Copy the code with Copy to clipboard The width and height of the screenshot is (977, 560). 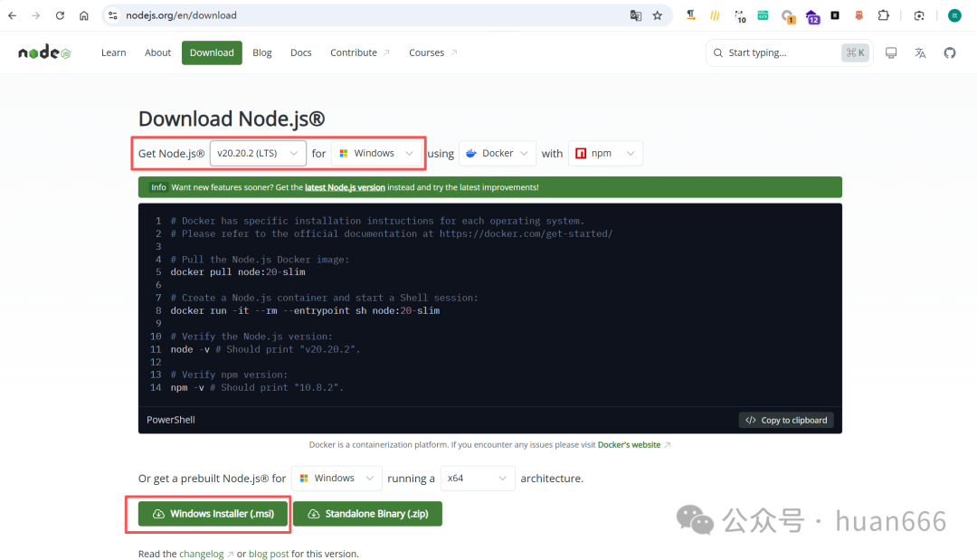[786, 421]
